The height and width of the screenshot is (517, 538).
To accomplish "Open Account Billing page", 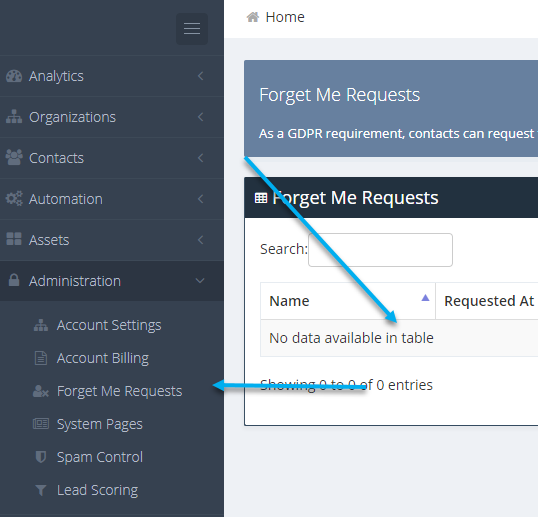I will pos(103,358).
